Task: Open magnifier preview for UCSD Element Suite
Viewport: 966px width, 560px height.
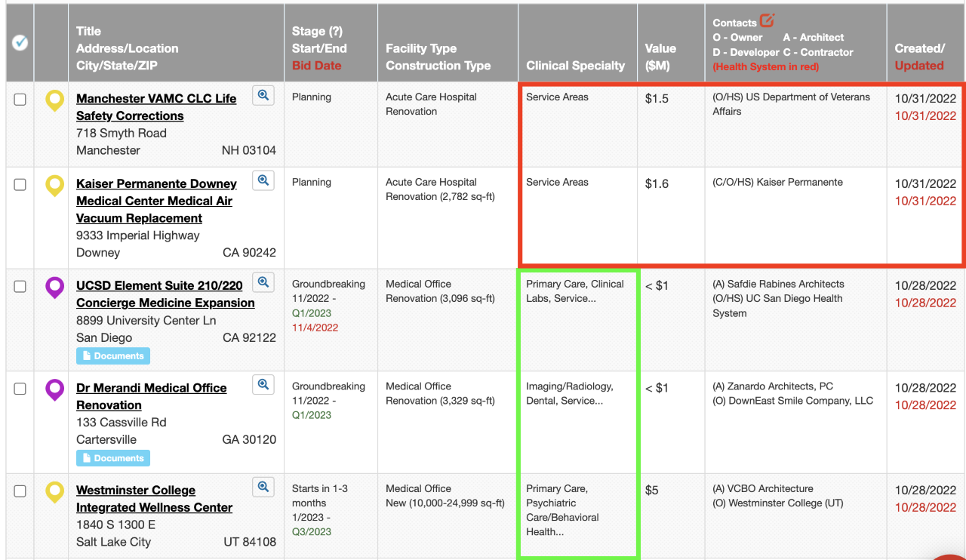Action: click(x=263, y=282)
